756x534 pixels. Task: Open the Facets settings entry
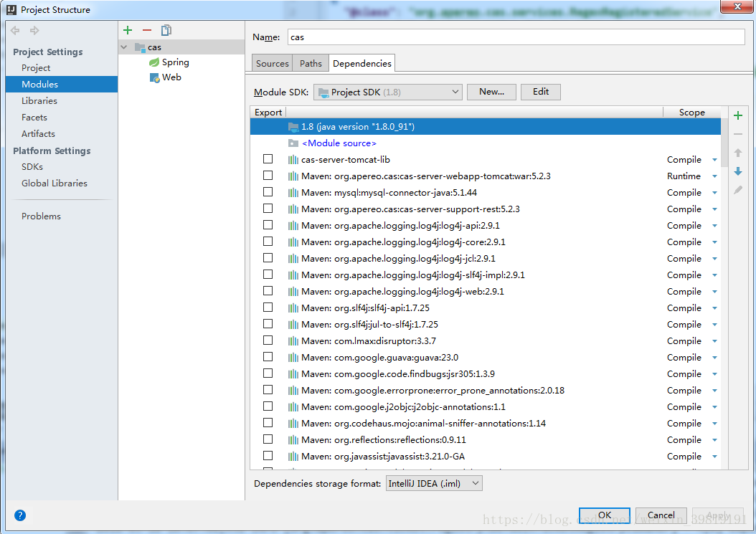pos(34,118)
